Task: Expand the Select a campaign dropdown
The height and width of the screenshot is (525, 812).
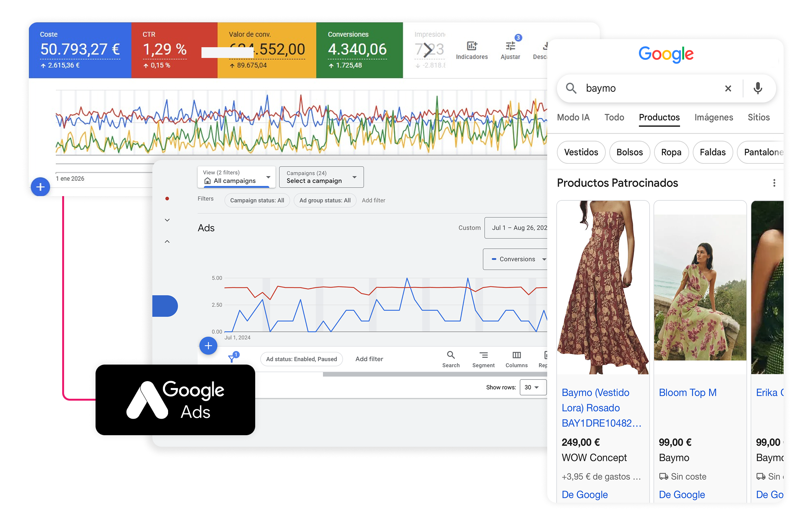Action: pyautogui.click(x=322, y=177)
